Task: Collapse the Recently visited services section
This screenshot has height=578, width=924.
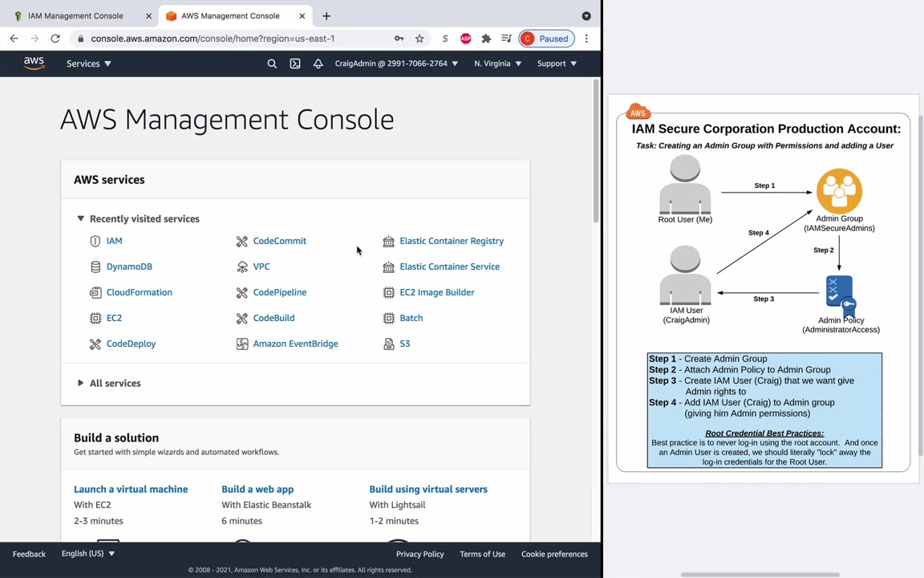Action: pos(81,219)
